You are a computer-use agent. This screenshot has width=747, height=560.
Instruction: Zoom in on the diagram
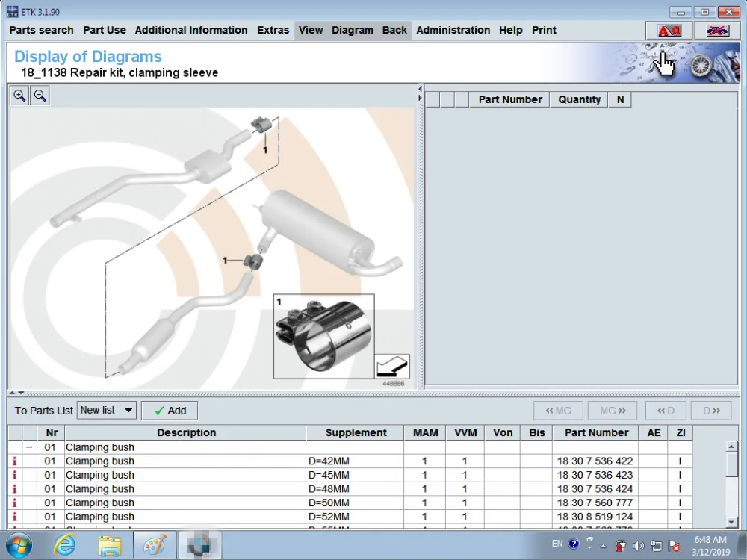click(x=19, y=96)
